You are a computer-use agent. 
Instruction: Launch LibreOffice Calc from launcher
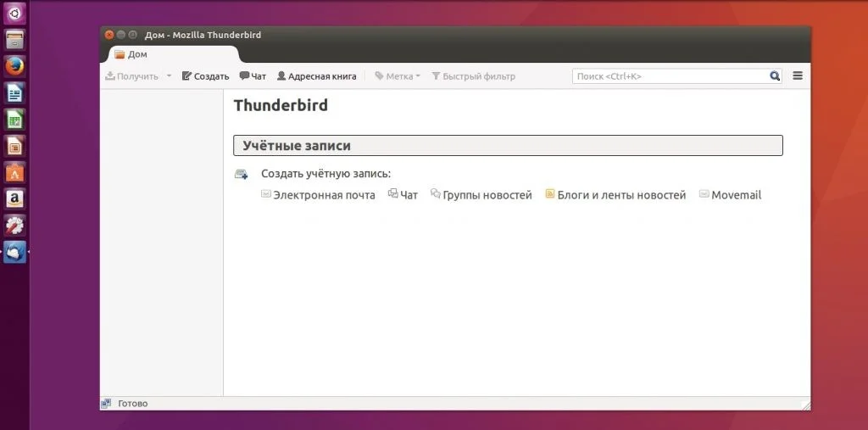(14, 119)
